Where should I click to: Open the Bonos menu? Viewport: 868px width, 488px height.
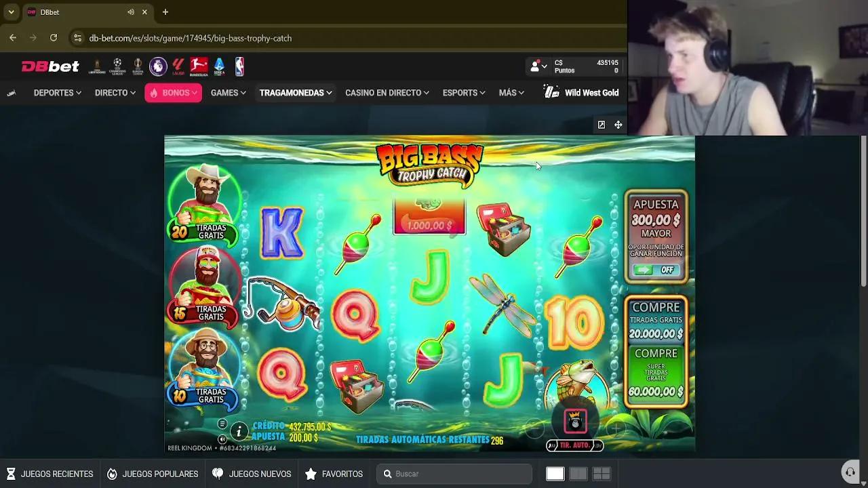click(173, 93)
